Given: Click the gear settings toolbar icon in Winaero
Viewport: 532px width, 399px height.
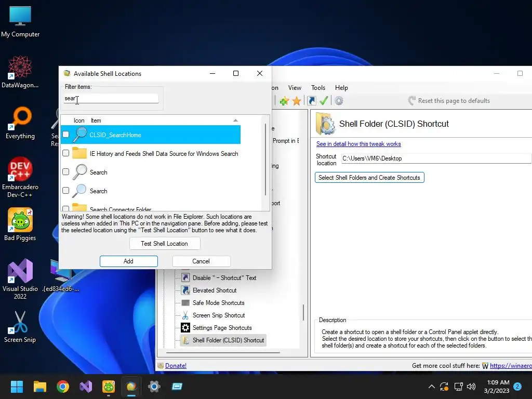Looking at the screenshot, I should pos(339,101).
